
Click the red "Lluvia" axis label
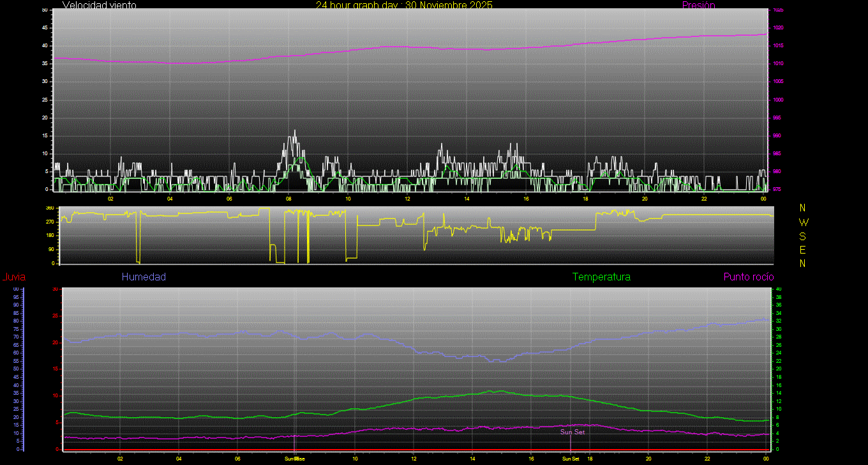pyautogui.click(x=13, y=277)
